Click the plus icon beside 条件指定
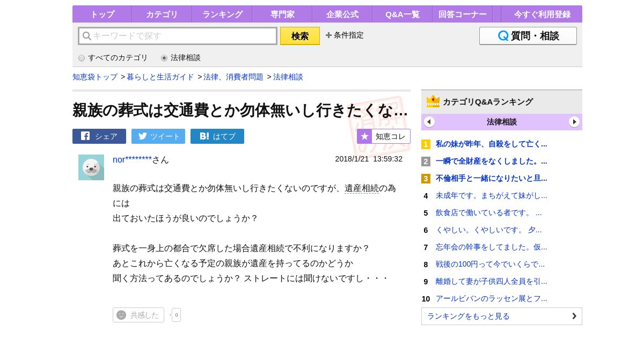 pos(328,35)
